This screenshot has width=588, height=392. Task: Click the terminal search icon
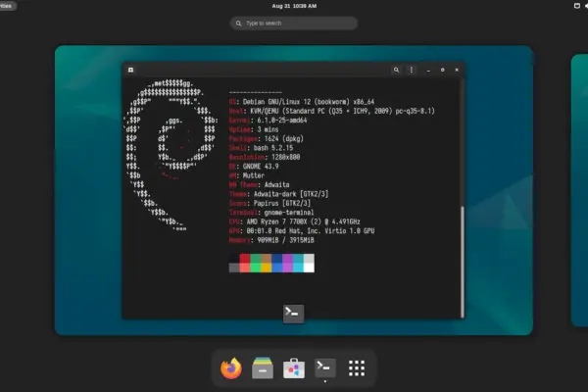[x=396, y=70]
